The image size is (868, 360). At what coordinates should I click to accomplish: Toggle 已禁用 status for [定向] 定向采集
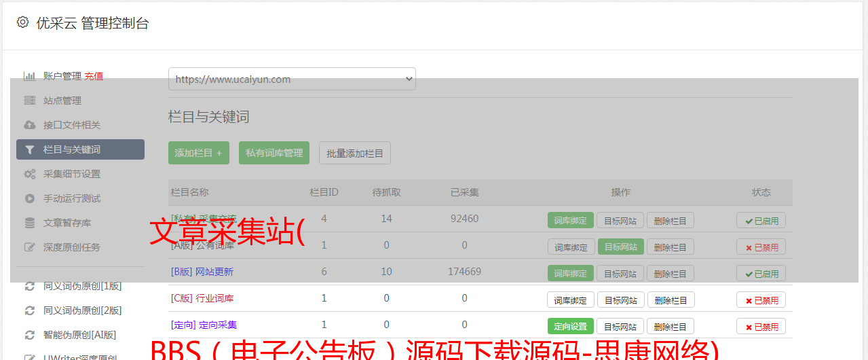click(761, 326)
